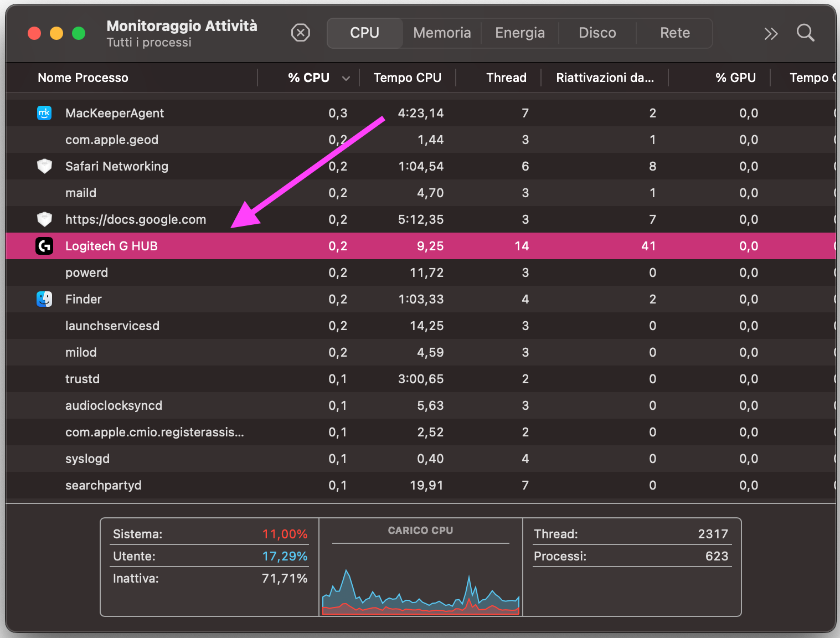The width and height of the screenshot is (840, 638).
Task: Open the Energia tab
Action: pos(519,33)
